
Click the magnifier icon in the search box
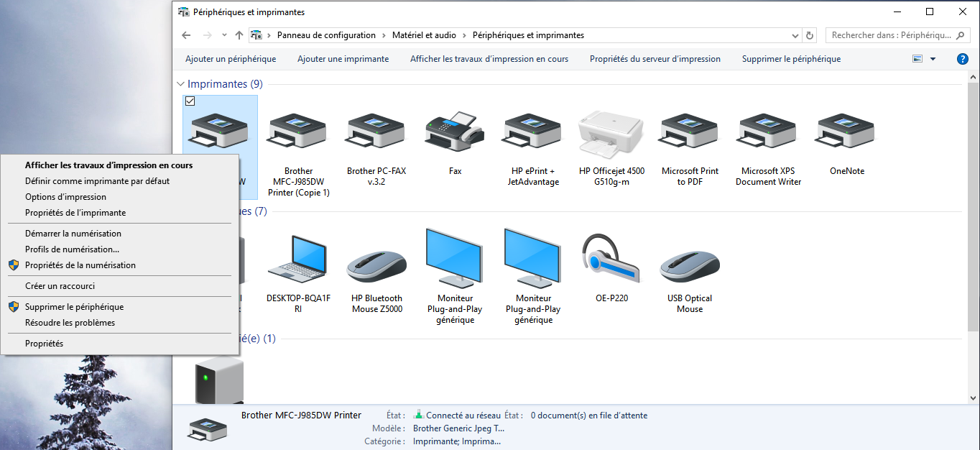961,35
